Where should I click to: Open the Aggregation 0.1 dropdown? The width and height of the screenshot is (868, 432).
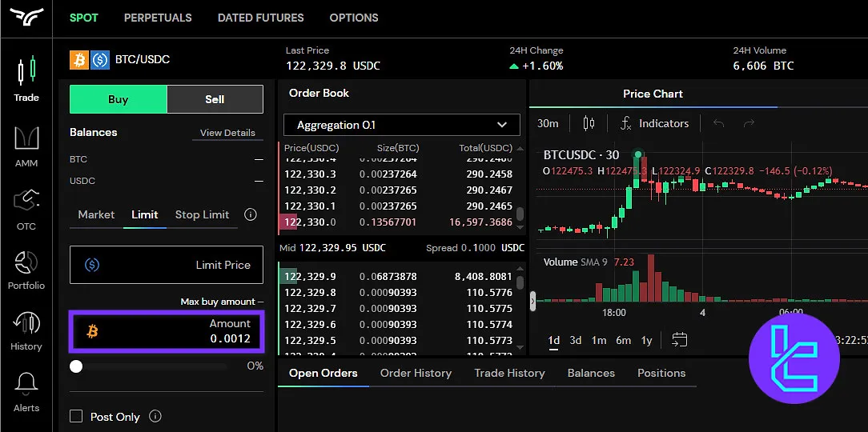tap(402, 125)
